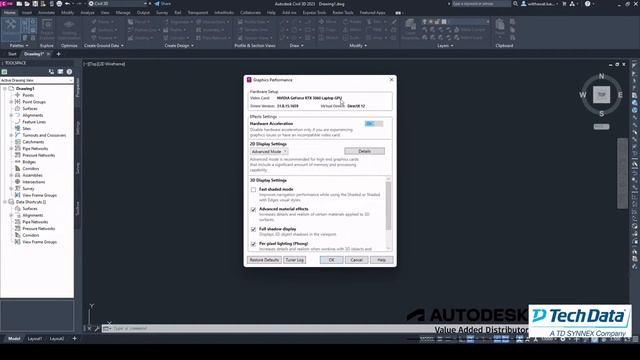This screenshot has height=360, width=640.
Task: Expand the Assemblies tree node
Action: [x=11, y=175]
